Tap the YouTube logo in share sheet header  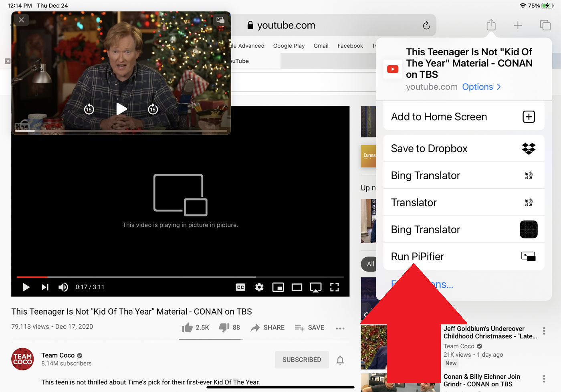(393, 69)
